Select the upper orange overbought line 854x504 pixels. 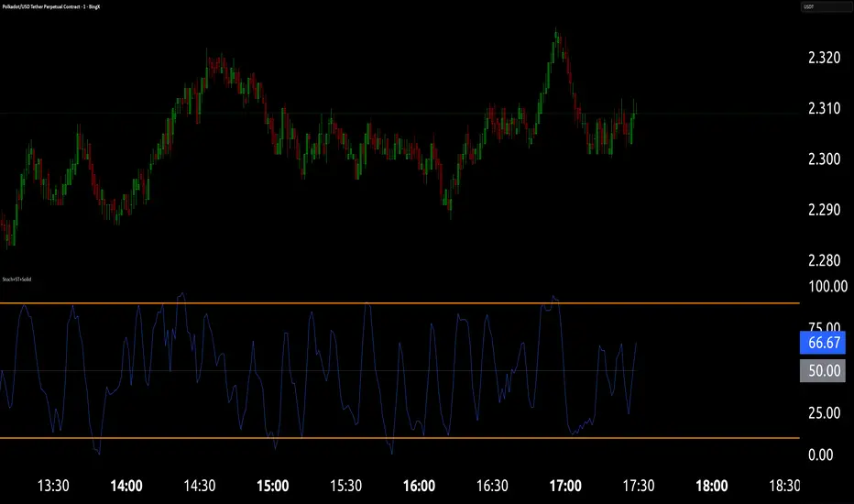pyautogui.click(x=400, y=303)
